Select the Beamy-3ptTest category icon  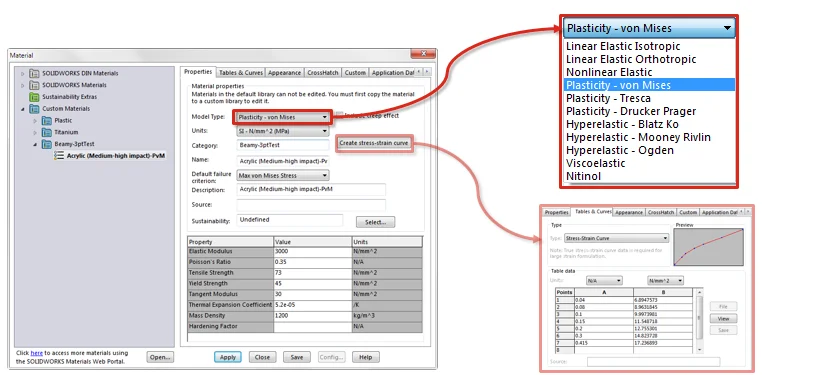[x=46, y=144]
